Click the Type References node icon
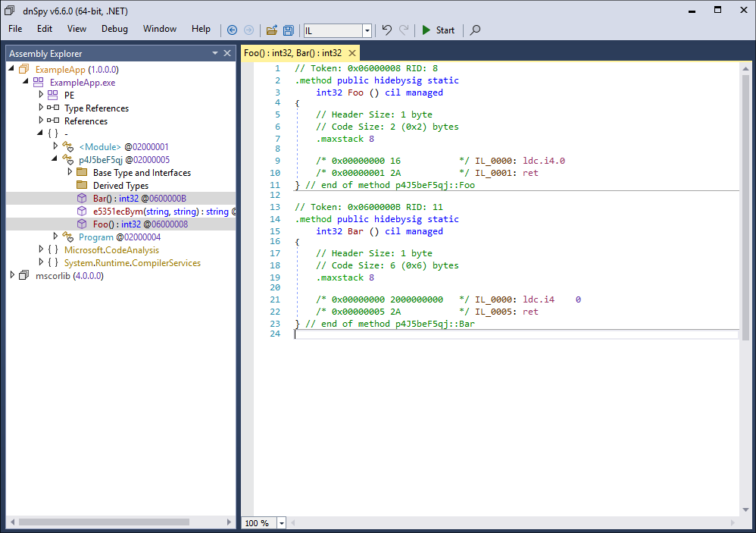756x533 pixels. click(53, 108)
